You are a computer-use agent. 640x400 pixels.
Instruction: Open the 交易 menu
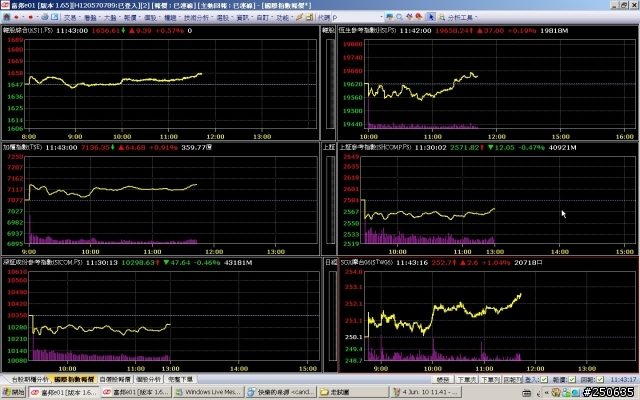coord(71,18)
